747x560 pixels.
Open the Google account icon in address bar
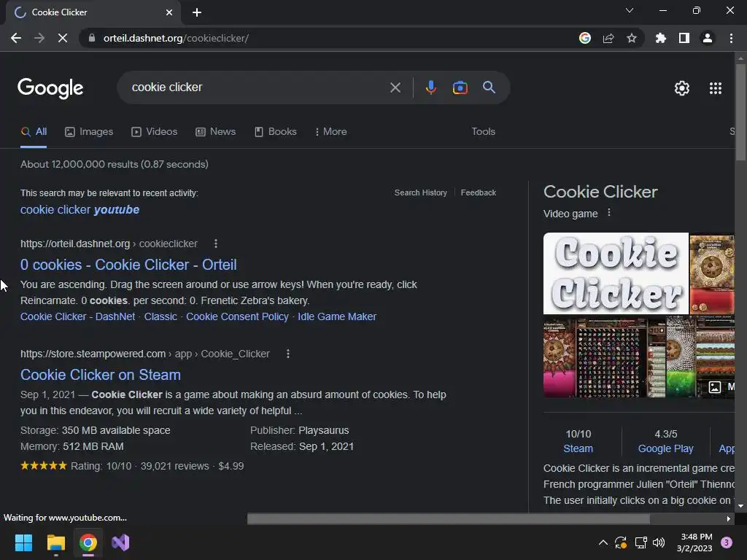click(x=585, y=38)
